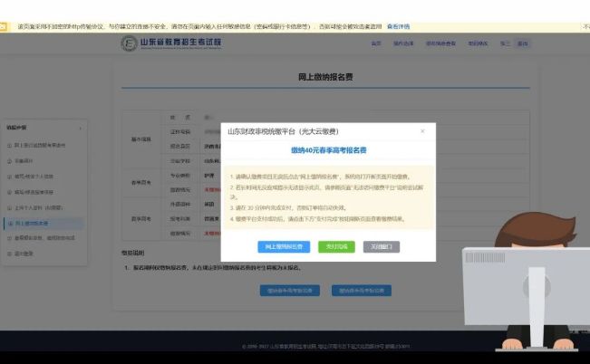Screen dimensions: 590x364
Task: Click the 缴纳夏季高考报名费 button below the table
Action: [x=362, y=291]
